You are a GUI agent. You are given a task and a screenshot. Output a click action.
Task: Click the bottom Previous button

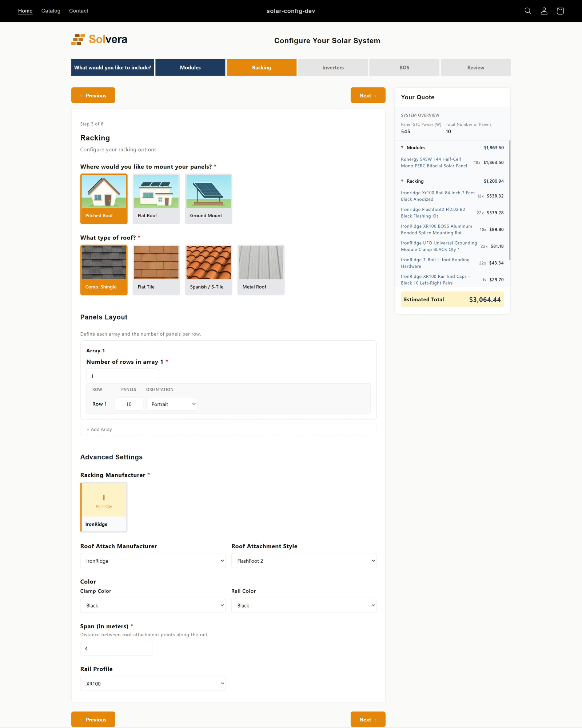[93, 720]
